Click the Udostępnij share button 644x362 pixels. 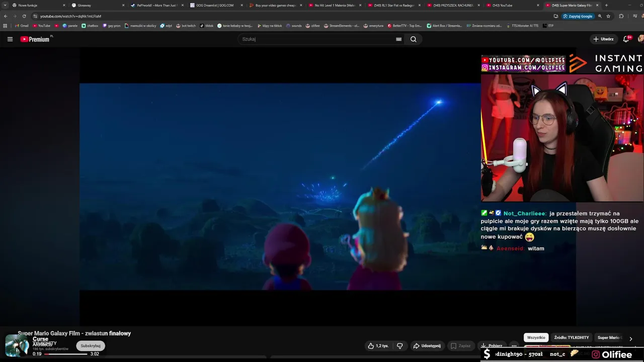[x=427, y=346]
